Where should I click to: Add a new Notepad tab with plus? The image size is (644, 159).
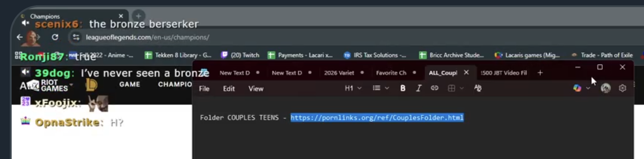pyautogui.click(x=540, y=73)
